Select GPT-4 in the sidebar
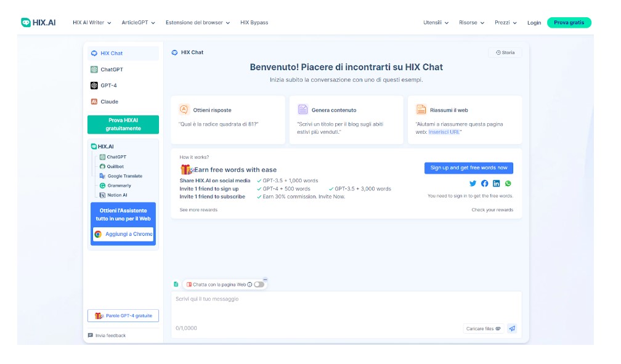 coord(108,86)
